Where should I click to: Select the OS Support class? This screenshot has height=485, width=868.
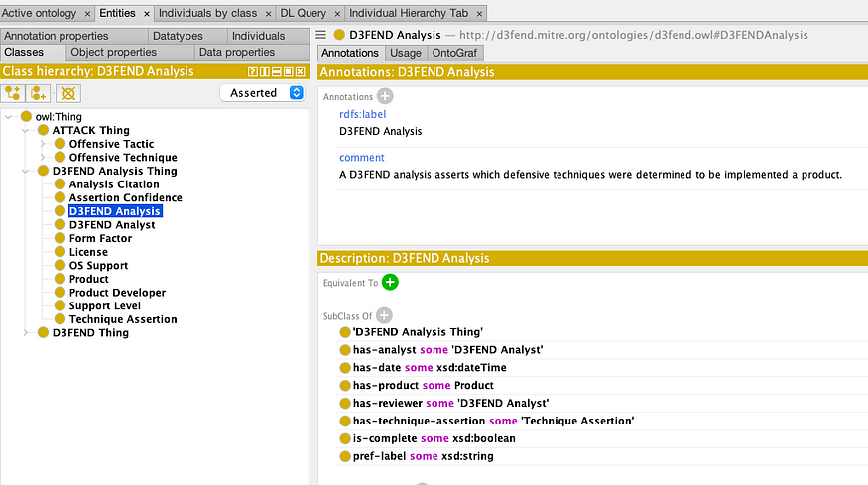click(98, 265)
